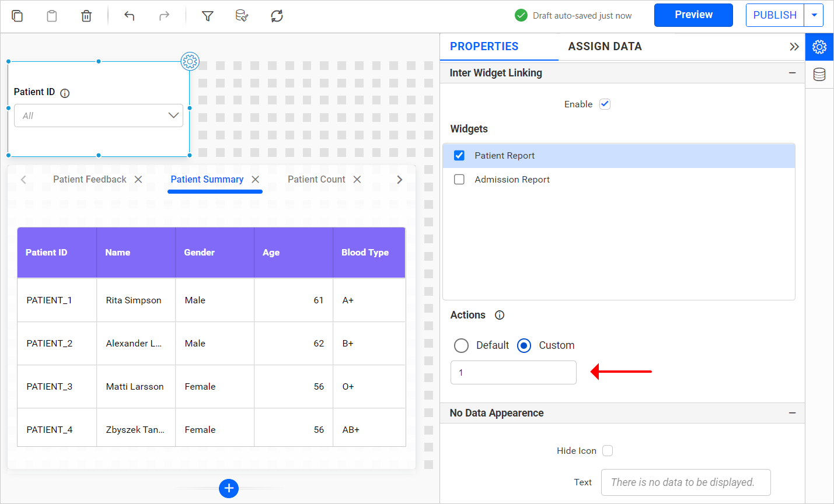Open the Patient Count tab
Screen dimensions: 834x504
click(x=316, y=179)
